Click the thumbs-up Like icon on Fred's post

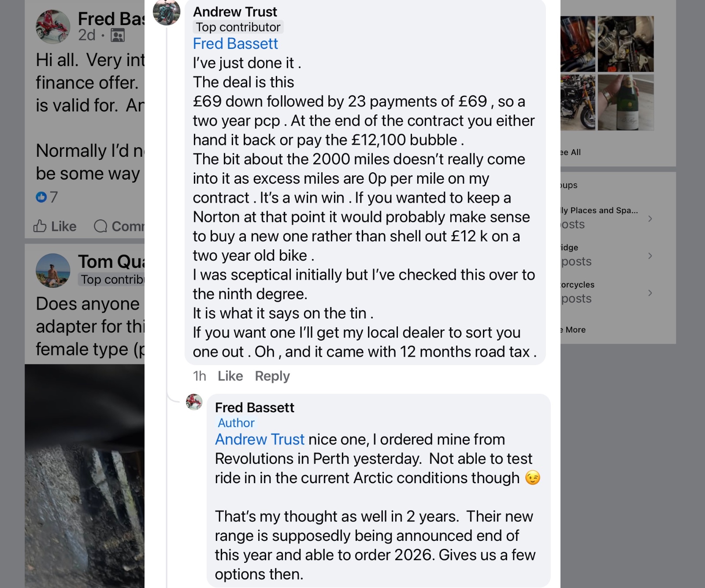tap(40, 226)
